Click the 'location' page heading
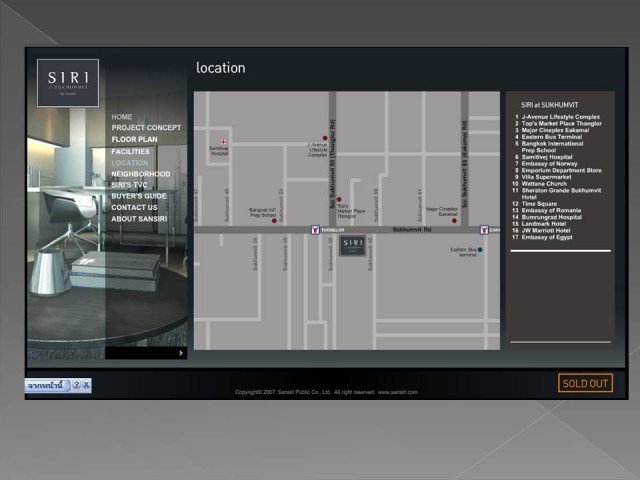Image resolution: width=640 pixels, height=480 pixels. (x=220, y=68)
